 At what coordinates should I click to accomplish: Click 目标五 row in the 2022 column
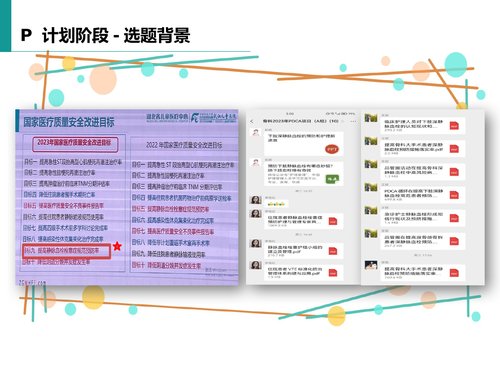point(170,209)
